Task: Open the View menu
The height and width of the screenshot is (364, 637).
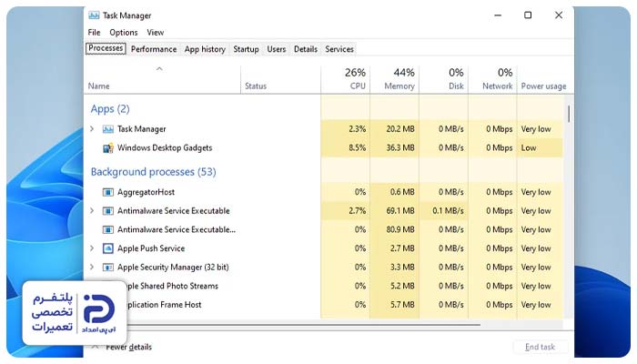Action: [156, 33]
